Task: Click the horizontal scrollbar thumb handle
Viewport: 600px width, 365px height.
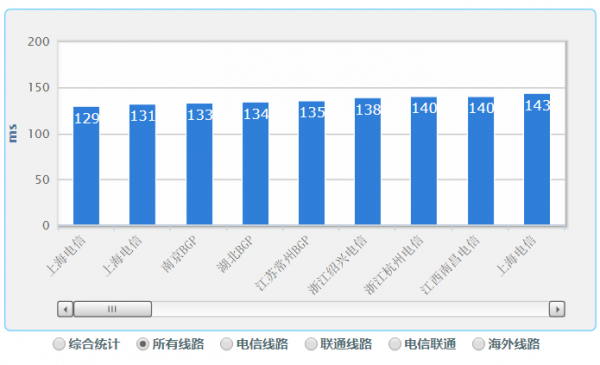Action: pyautogui.click(x=112, y=309)
